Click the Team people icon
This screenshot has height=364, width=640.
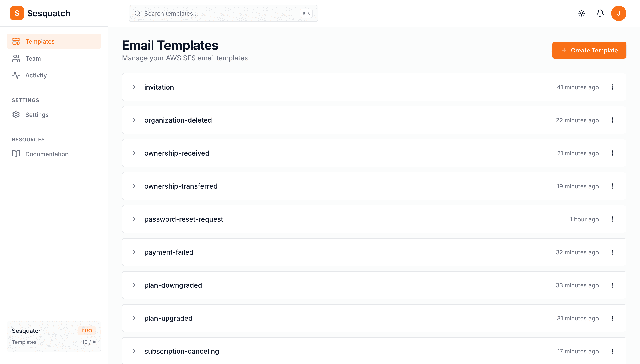16,58
